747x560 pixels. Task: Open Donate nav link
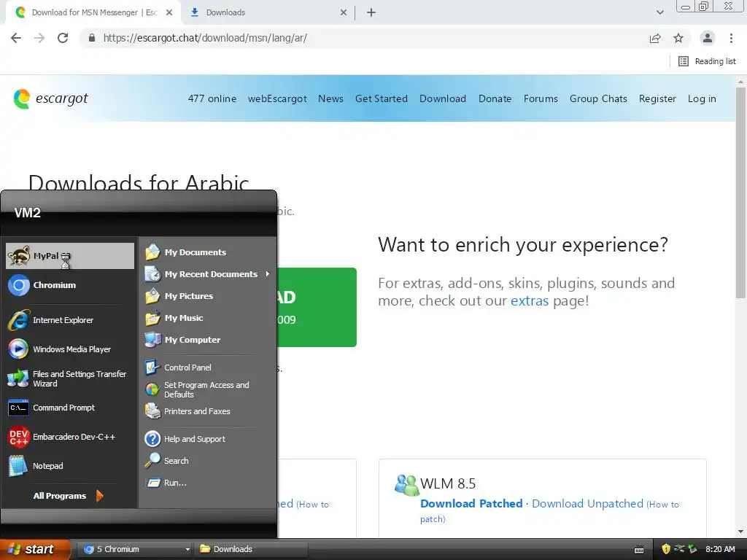[x=495, y=98]
